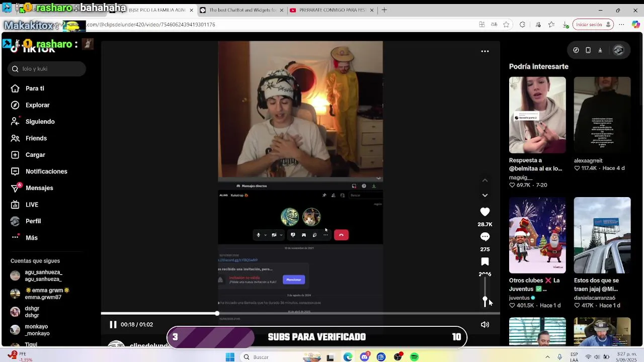Open alexaagrreit suggested video thumbnail

tap(602, 115)
